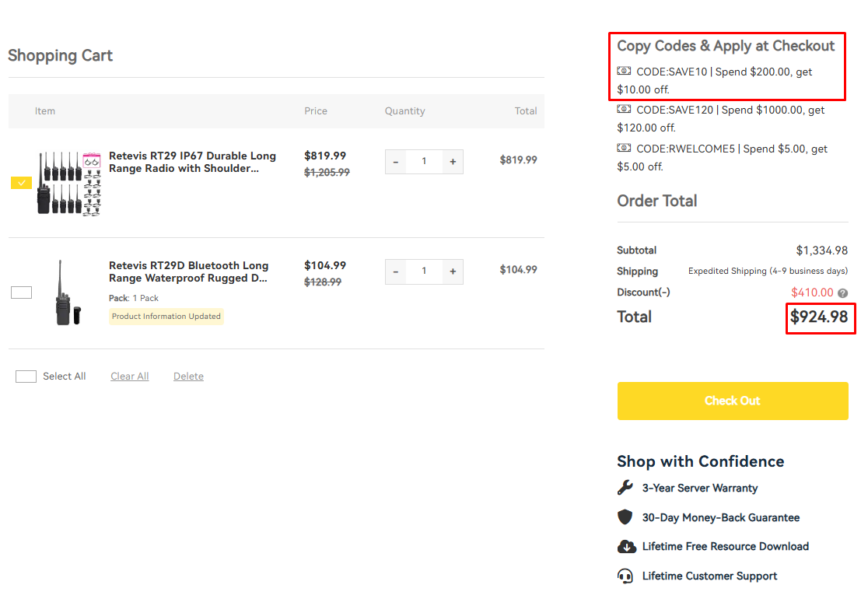The image size is (868, 606).
Task: Click the Expedited Shipping text
Action: click(x=768, y=271)
